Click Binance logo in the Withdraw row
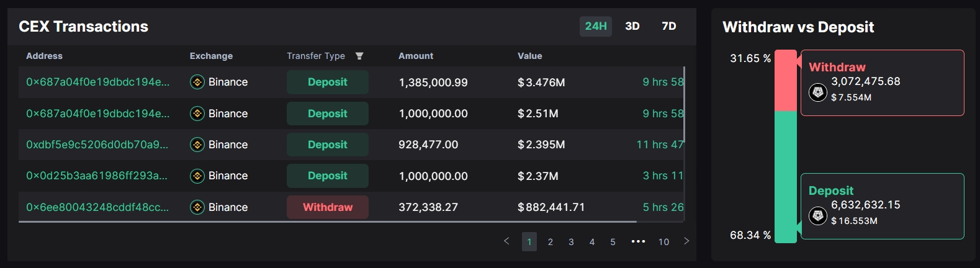The width and height of the screenshot is (980, 268). (197, 207)
